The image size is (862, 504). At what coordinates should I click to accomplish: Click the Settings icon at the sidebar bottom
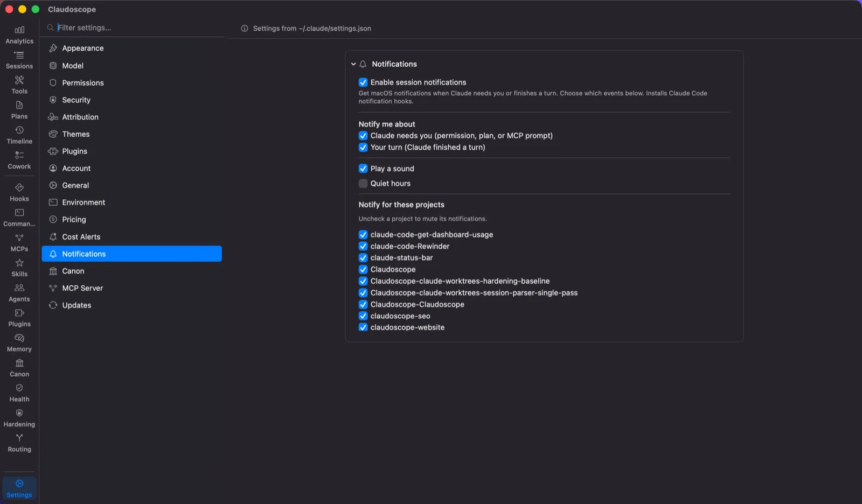point(19,488)
